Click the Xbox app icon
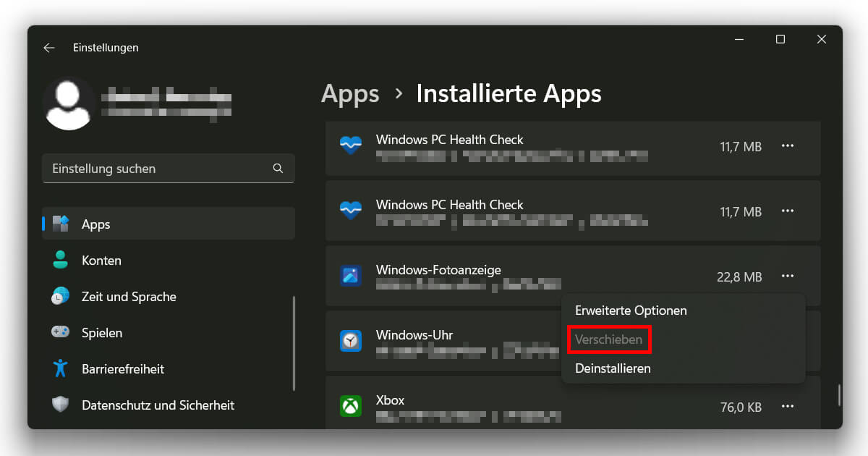Image resolution: width=868 pixels, height=456 pixels. [x=350, y=406]
